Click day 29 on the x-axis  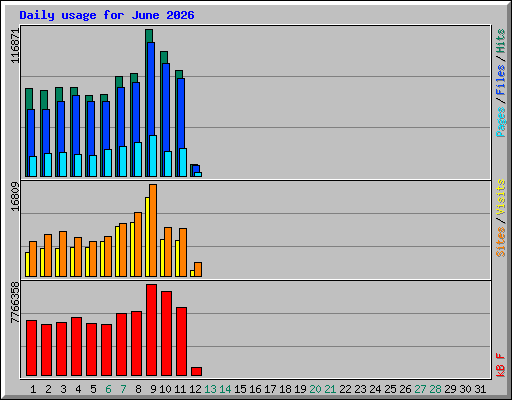pos(450,389)
